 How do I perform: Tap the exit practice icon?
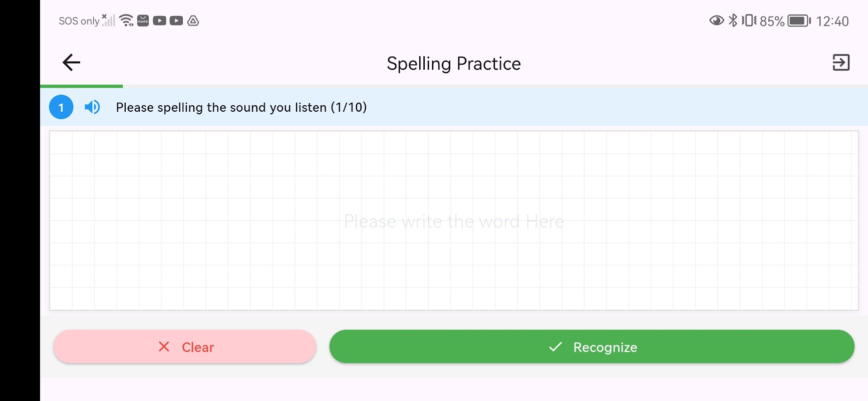click(841, 63)
